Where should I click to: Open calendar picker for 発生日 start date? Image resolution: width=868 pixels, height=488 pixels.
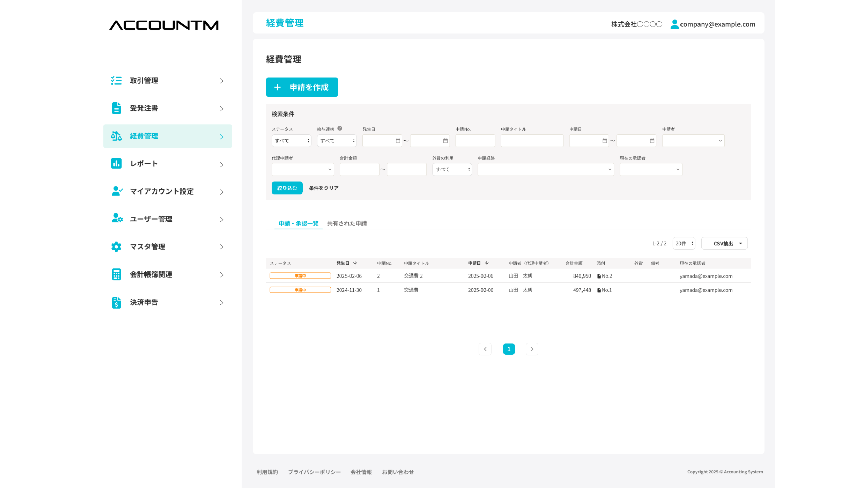click(x=398, y=141)
